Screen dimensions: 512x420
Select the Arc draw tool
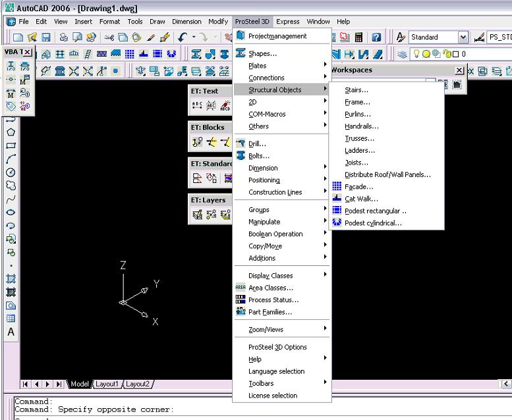(x=11, y=159)
